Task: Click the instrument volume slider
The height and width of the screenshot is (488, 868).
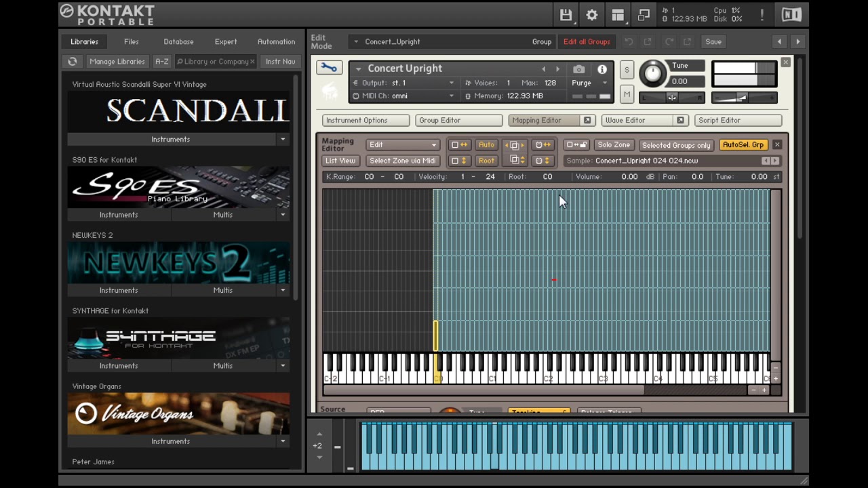Action: pyautogui.click(x=743, y=98)
